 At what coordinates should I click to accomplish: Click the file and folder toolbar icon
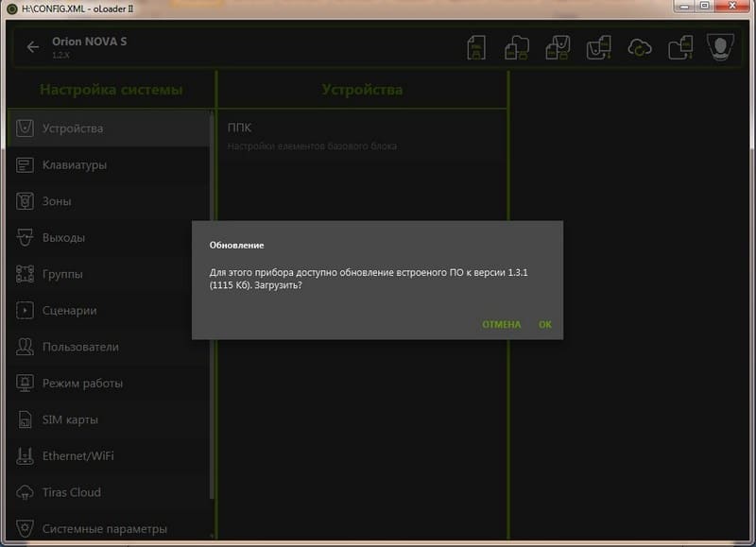coord(516,48)
